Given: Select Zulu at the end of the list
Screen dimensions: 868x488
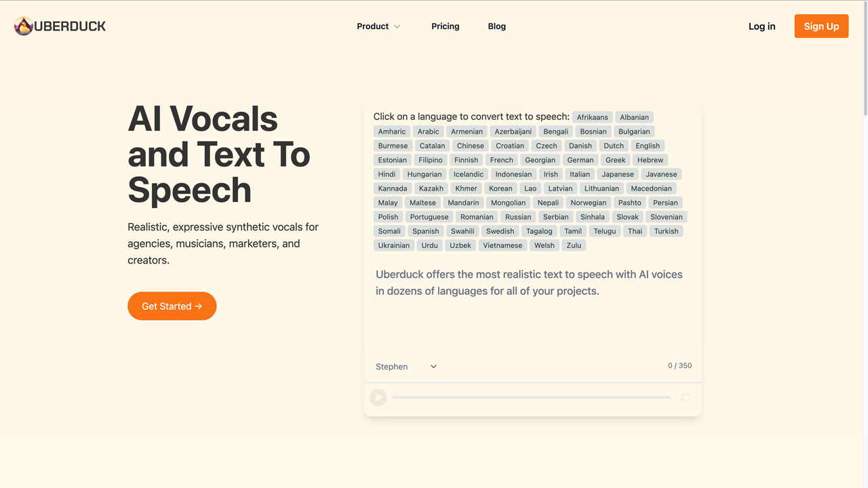Looking at the screenshot, I should pos(574,245).
